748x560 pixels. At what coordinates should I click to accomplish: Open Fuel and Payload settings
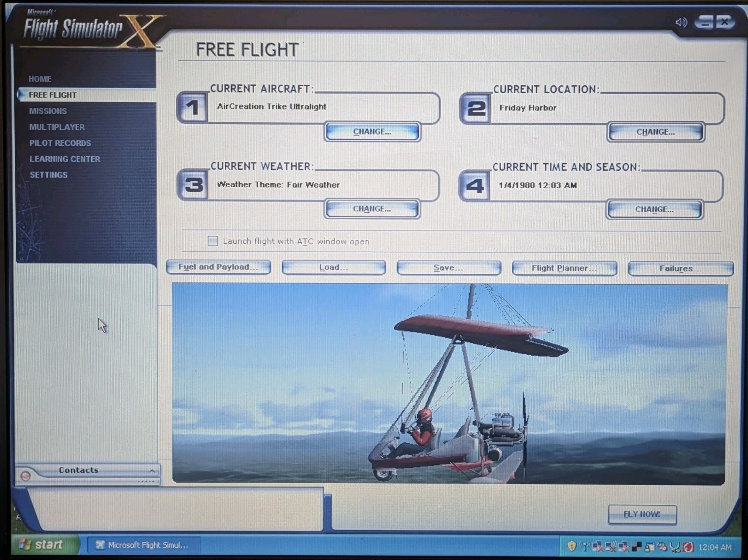click(218, 267)
